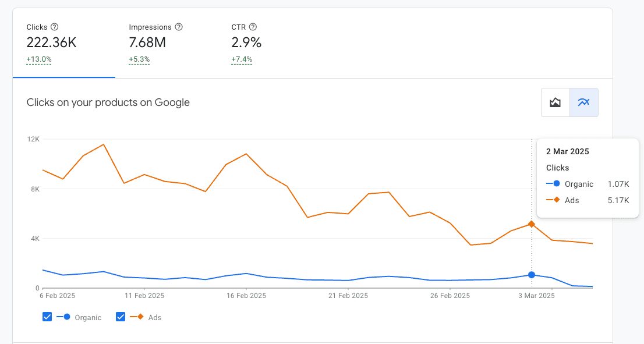Select the Impressions metric tab
This screenshot has width=644, height=344.
[x=167, y=43]
